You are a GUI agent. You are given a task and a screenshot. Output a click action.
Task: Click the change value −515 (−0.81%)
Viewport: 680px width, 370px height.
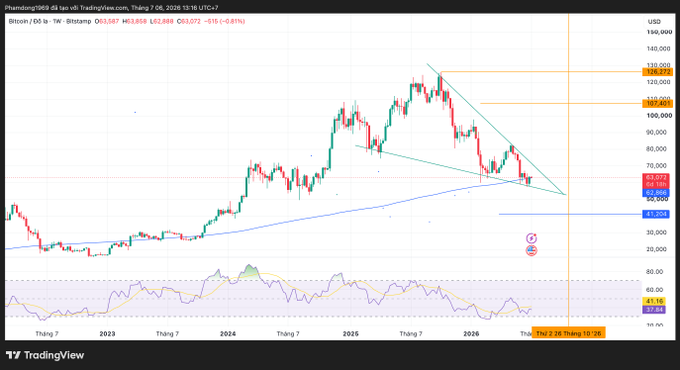tap(225, 21)
